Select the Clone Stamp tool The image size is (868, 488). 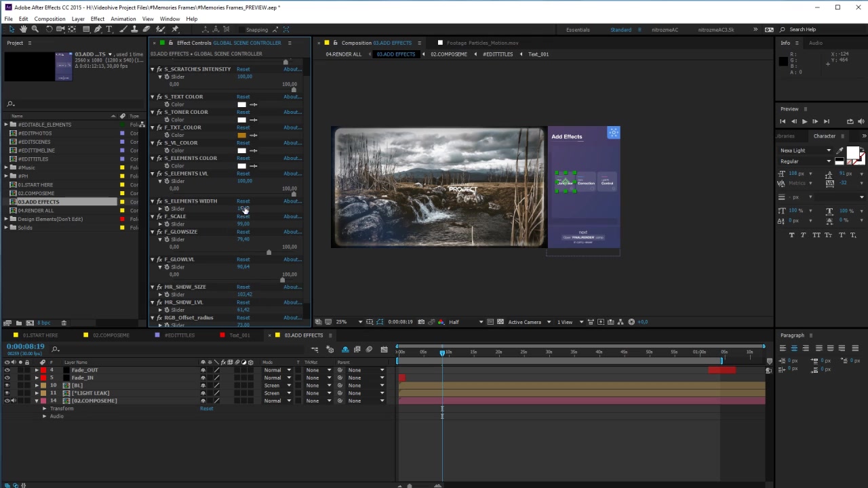(135, 29)
